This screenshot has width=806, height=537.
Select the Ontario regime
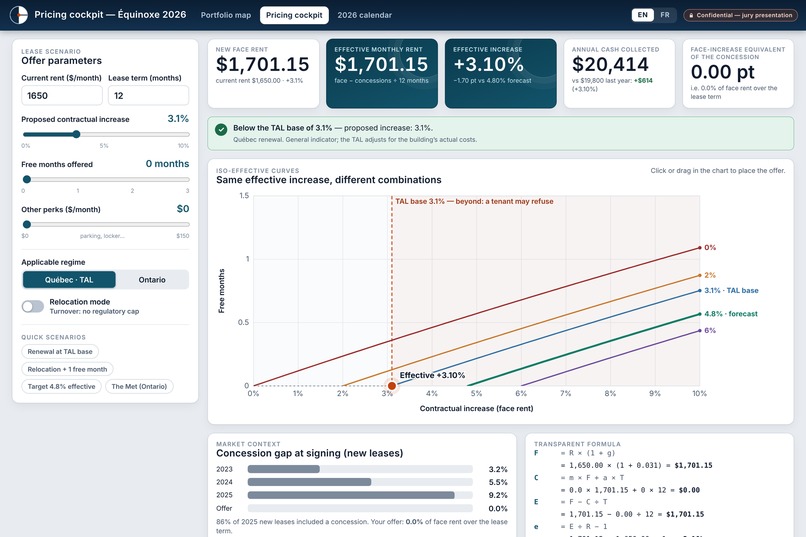click(x=152, y=280)
